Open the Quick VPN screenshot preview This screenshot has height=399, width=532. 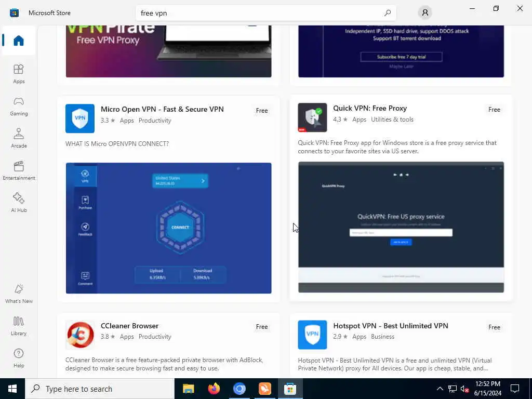(401, 227)
